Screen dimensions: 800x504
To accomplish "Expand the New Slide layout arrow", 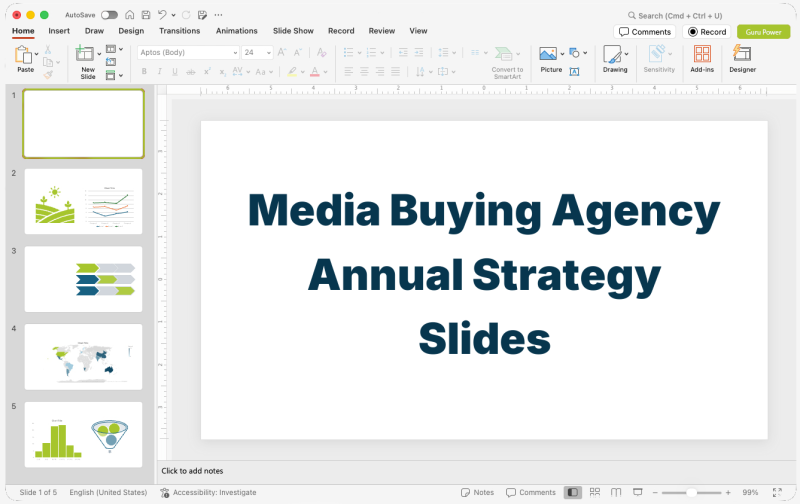I will coord(99,54).
